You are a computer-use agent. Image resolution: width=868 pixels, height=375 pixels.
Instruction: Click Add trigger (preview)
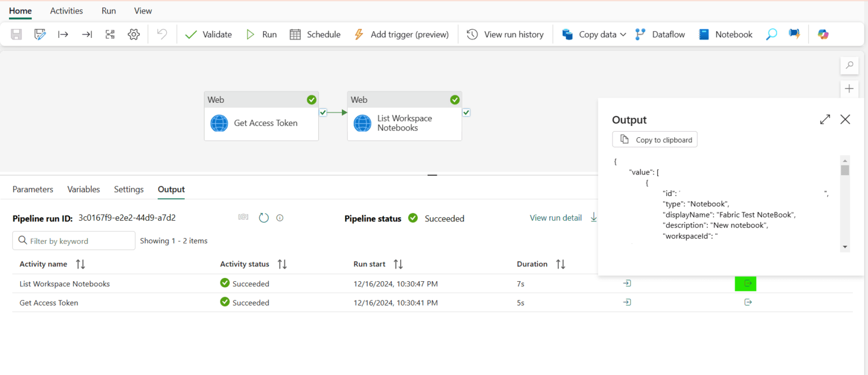pyautogui.click(x=401, y=34)
